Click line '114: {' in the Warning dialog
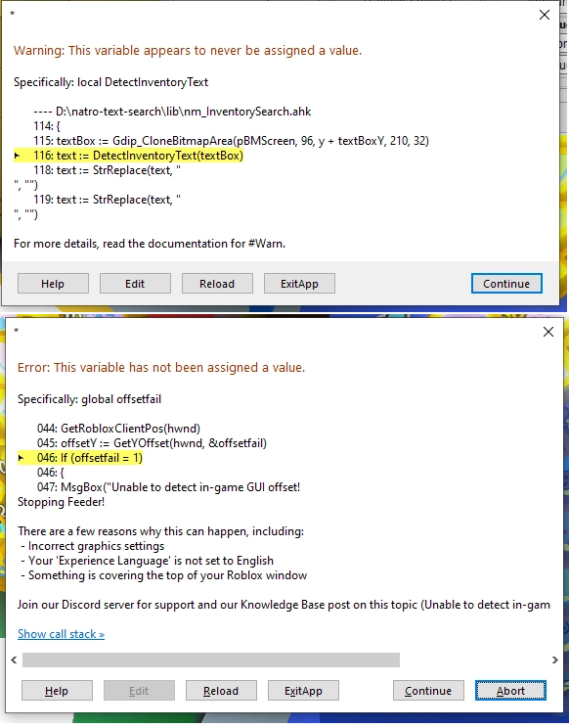The image size is (569, 728). pos(47,126)
